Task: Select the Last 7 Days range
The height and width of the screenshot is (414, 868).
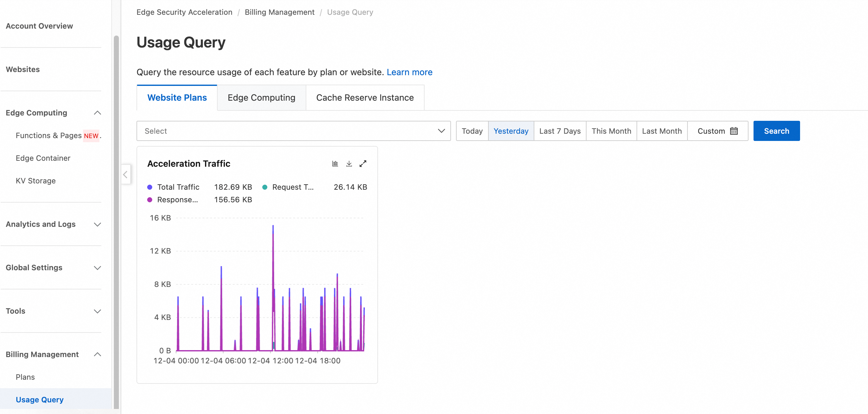Action: (559, 131)
